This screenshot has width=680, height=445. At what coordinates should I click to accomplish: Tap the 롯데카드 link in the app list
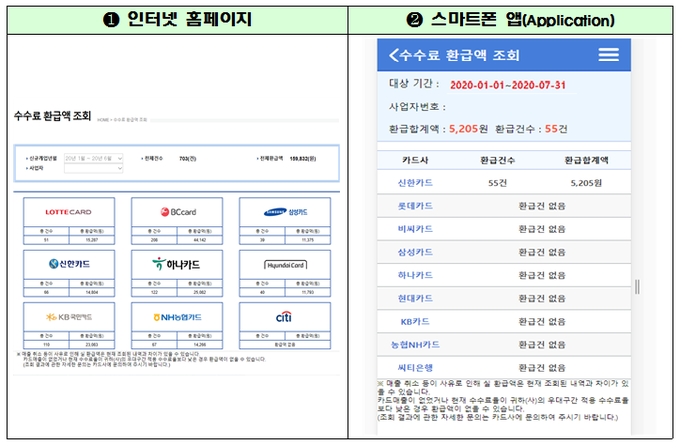click(x=415, y=206)
